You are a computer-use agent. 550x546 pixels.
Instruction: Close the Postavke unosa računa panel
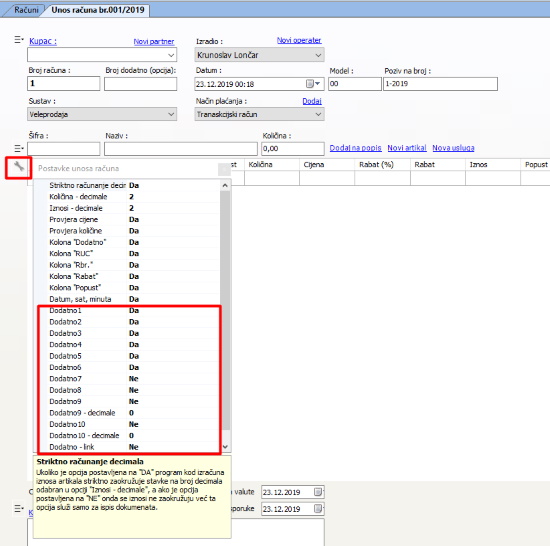click(224, 169)
